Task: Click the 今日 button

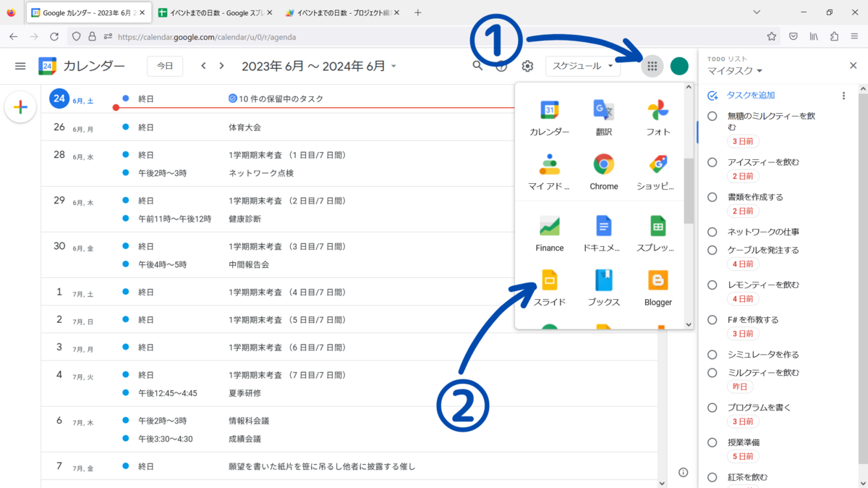Action: pos(165,66)
